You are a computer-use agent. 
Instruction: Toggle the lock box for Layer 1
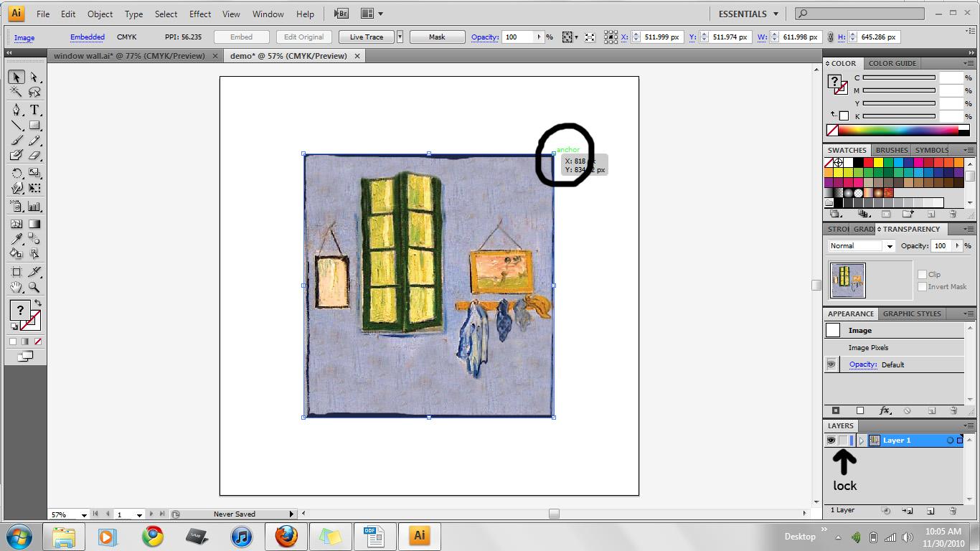tap(843, 441)
